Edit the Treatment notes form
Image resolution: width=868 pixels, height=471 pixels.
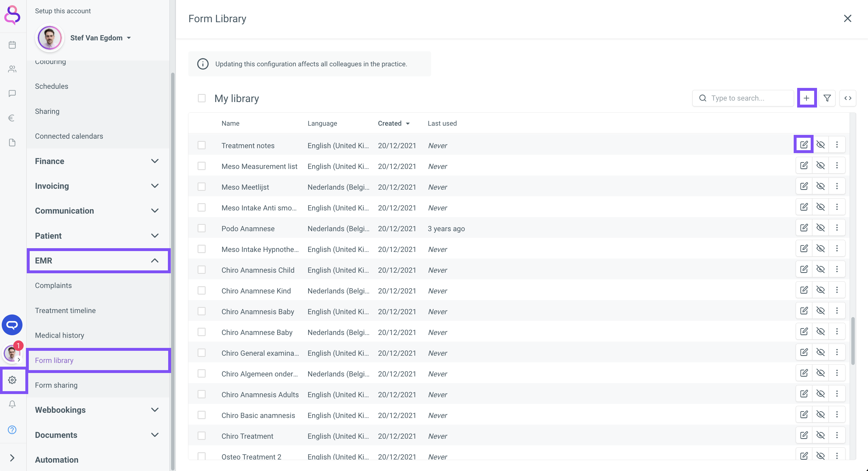tap(804, 145)
